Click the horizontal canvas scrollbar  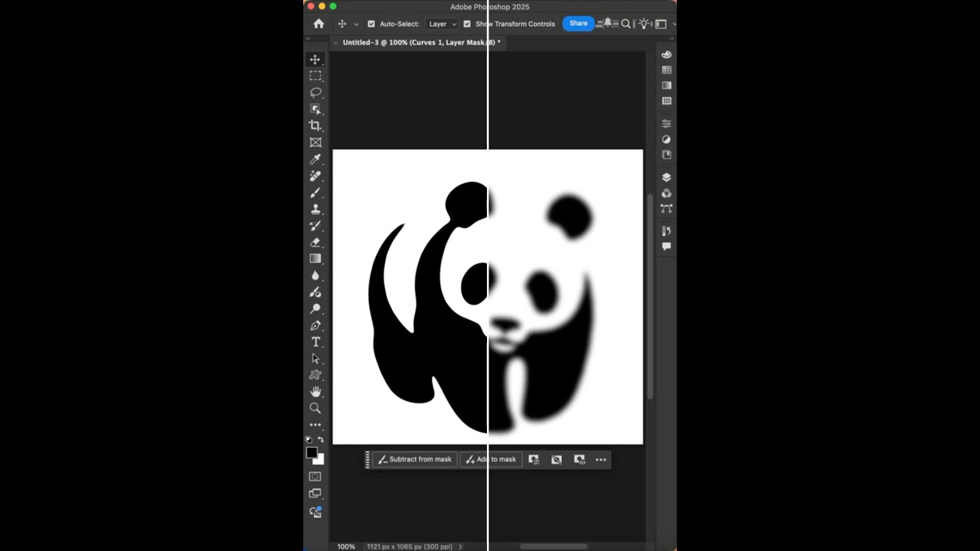coord(554,546)
